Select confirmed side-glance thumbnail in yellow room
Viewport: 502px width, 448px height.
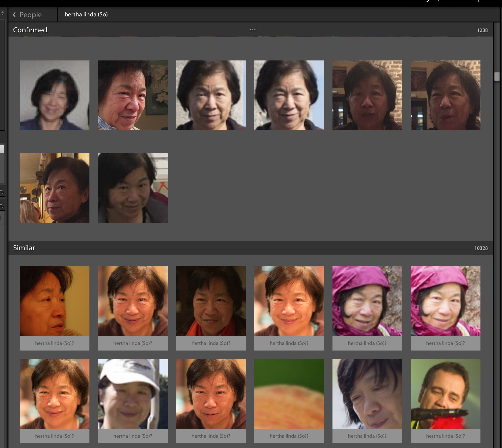coord(55,188)
